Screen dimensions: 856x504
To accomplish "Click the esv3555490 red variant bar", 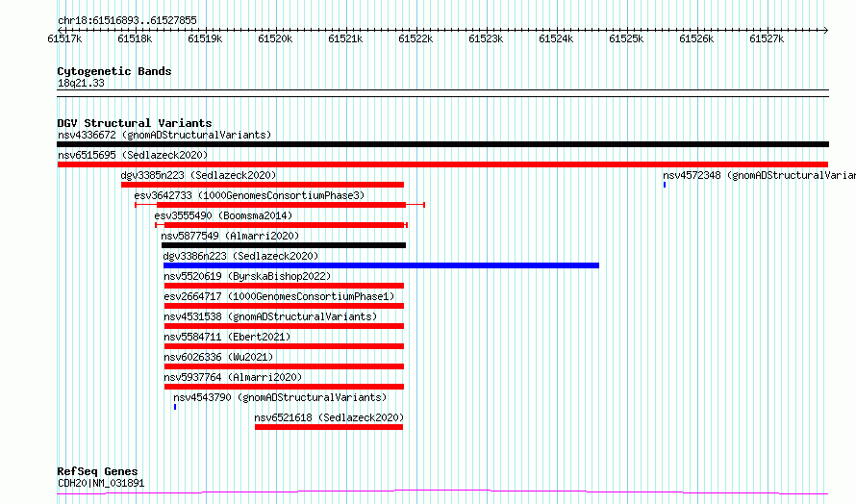I will 284,225.
